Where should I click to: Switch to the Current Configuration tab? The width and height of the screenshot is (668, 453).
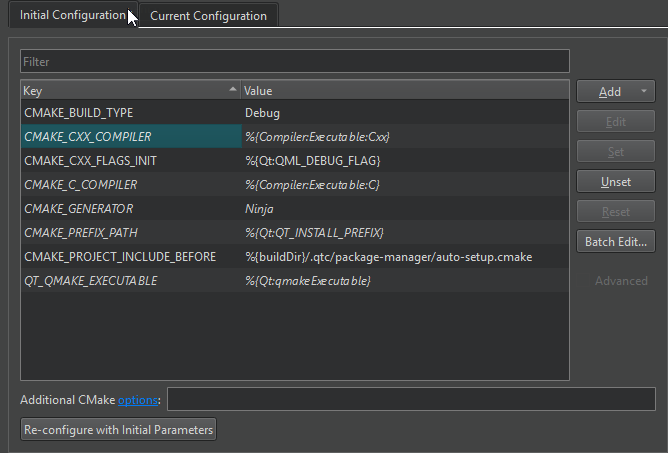208,16
